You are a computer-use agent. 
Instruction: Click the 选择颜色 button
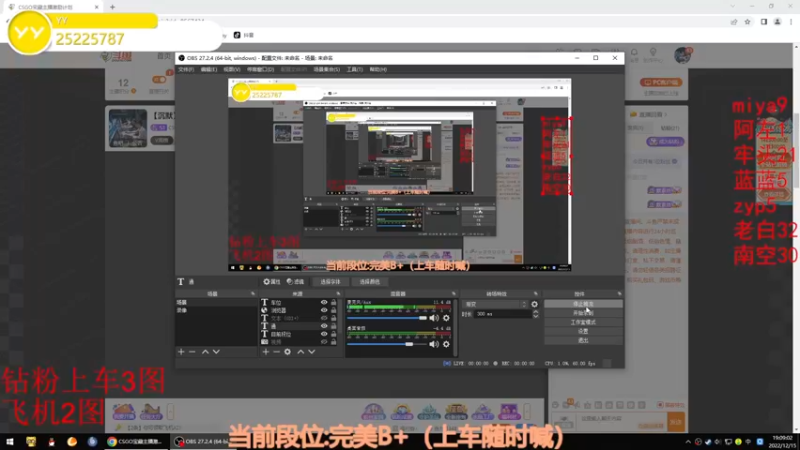[x=369, y=282]
